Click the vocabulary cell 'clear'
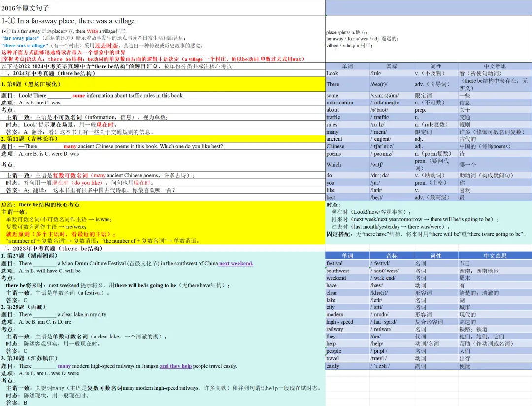The image size is (532, 406). point(347,293)
